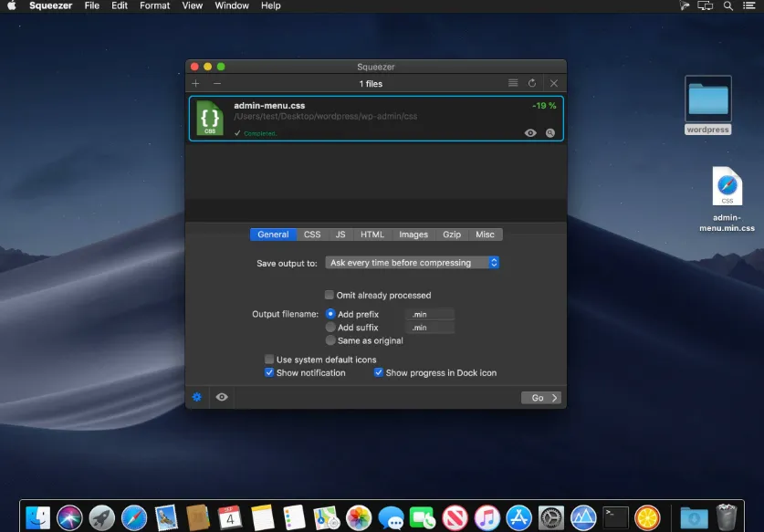764x532 pixels.
Task: Open the Edit menu
Action: pyautogui.click(x=120, y=5)
